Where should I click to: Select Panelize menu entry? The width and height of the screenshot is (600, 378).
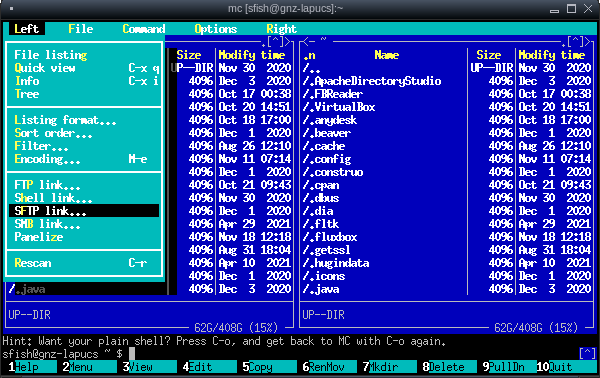tap(84, 237)
